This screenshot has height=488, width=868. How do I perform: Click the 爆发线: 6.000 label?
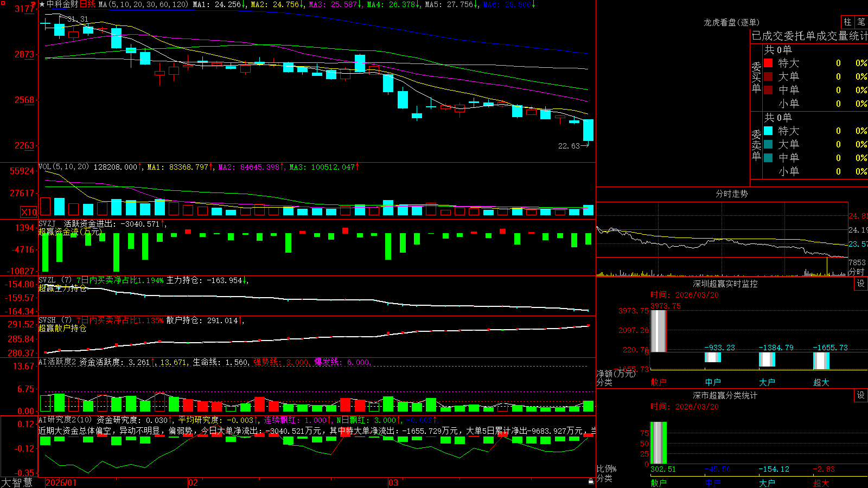point(342,362)
